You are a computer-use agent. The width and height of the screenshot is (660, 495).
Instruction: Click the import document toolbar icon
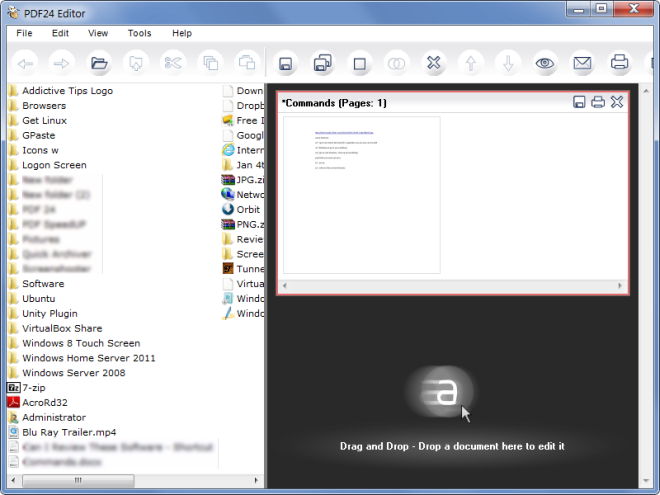tap(136, 64)
